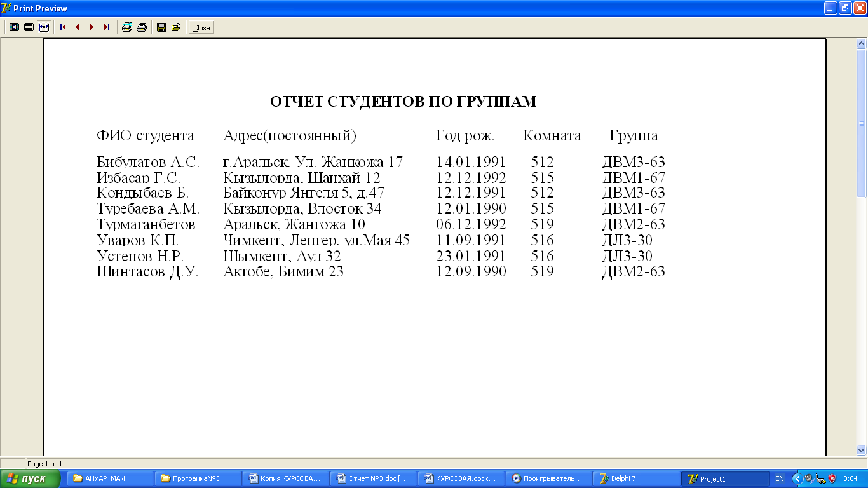This screenshot has height=488, width=868.
Task: Click group ДЛЗ-30 in Уваров's row
Action: tap(627, 241)
